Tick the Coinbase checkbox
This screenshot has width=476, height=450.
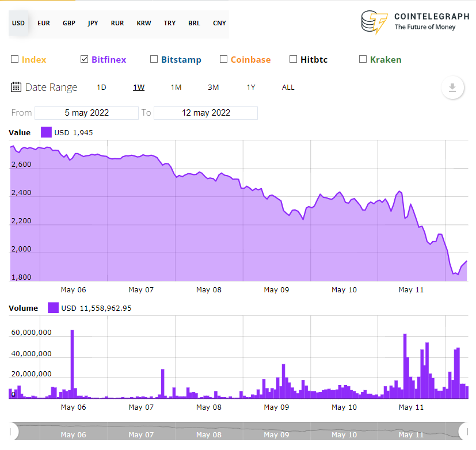pyautogui.click(x=223, y=59)
